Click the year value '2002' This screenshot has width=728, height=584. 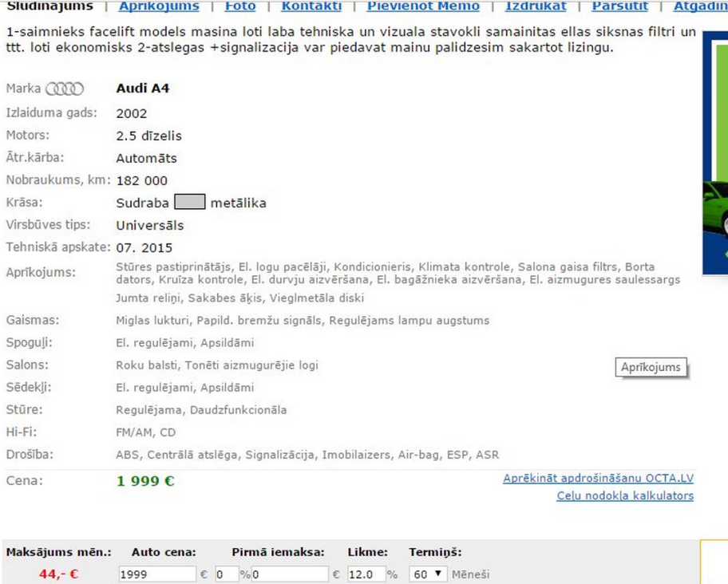(x=132, y=113)
